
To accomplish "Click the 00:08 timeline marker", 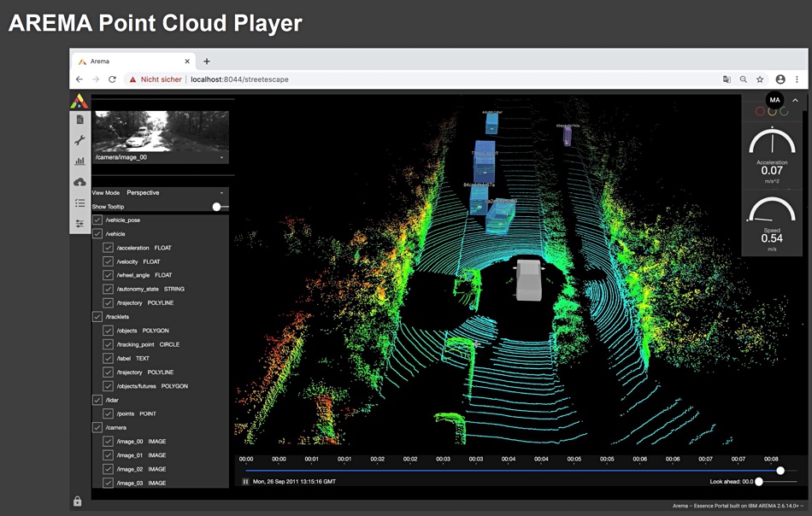I will [771, 459].
